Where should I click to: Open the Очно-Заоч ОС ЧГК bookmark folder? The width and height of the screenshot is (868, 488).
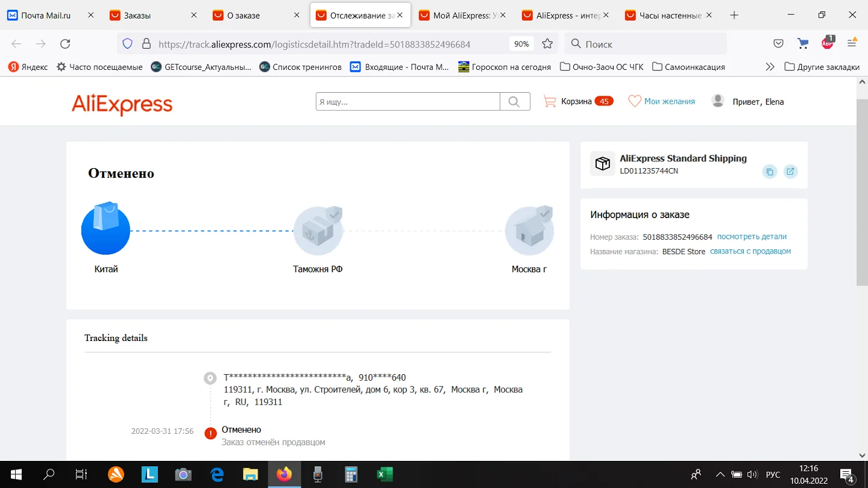pos(602,67)
